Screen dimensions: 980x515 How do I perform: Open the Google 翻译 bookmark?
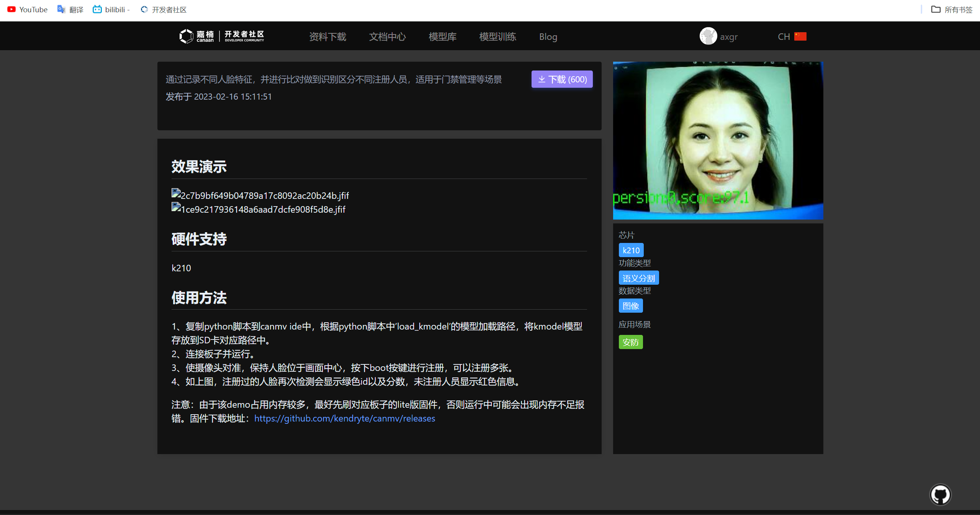tap(70, 9)
